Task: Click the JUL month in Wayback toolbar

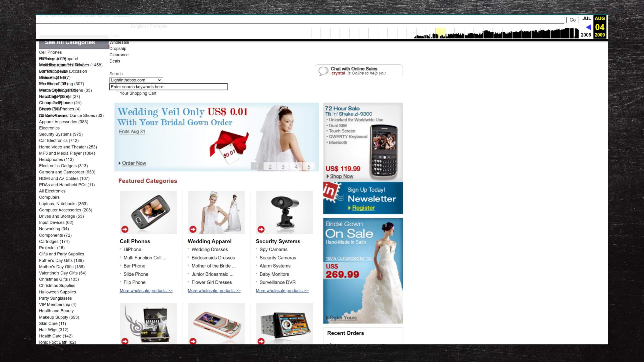Action: click(587, 18)
